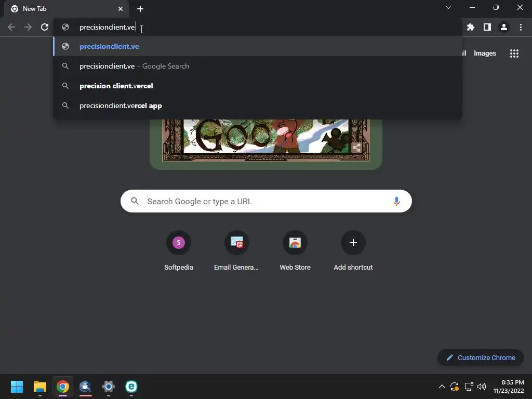This screenshot has width=532, height=399.
Task: Show hidden tray icons chevron
Action: click(x=442, y=387)
